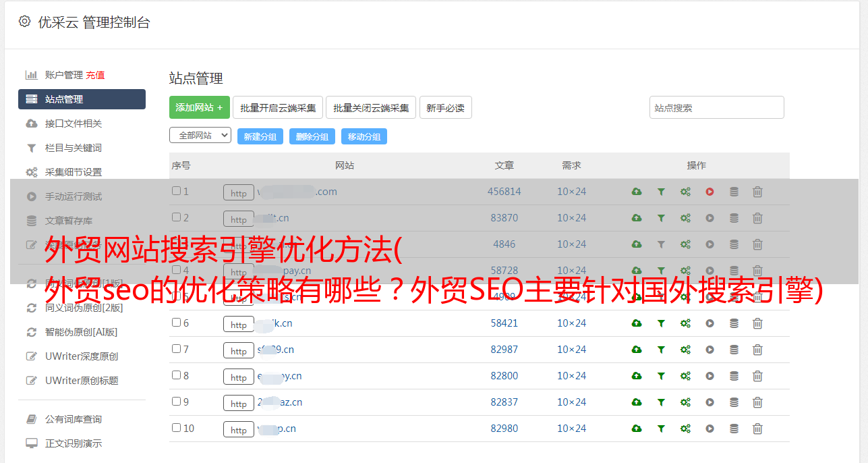Open filter icon in row 8
This screenshot has width=868, height=463.
[661, 376]
